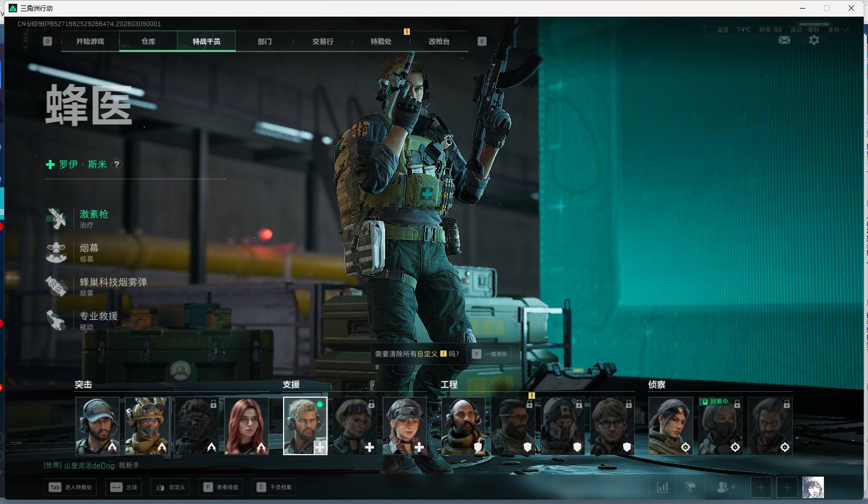The image size is (868, 504).
Task: Click the 侦察 class heading
Action: pos(657,384)
